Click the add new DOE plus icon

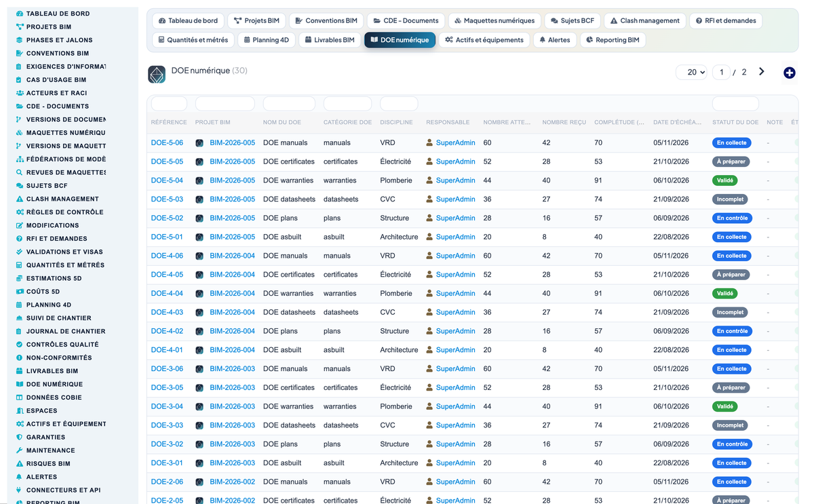click(x=790, y=73)
